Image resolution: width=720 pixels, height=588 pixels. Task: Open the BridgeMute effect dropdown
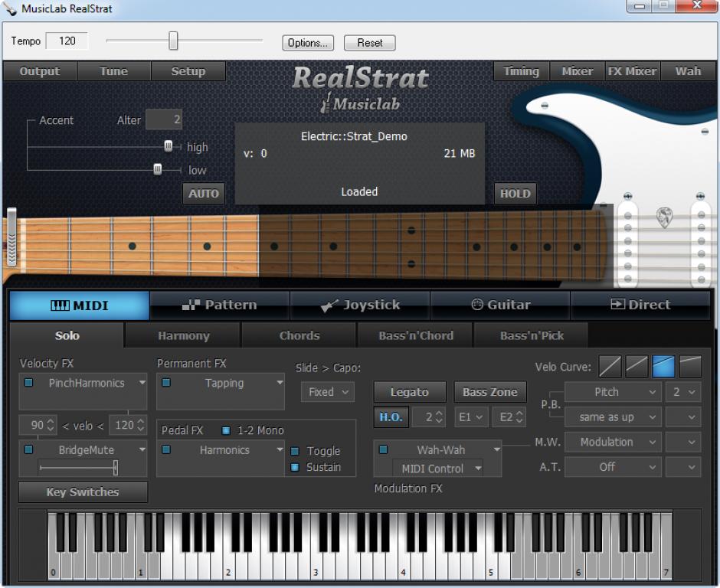coord(142,449)
